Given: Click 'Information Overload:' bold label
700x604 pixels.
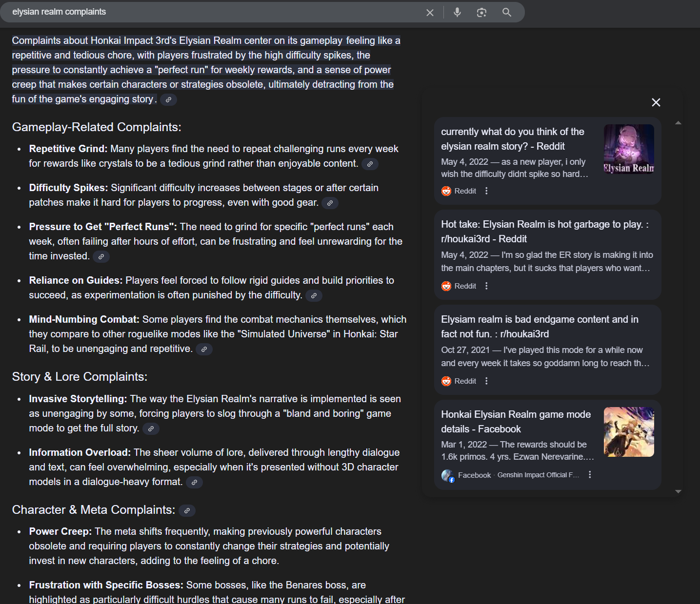Looking at the screenshot, I should tap(80, 452).
